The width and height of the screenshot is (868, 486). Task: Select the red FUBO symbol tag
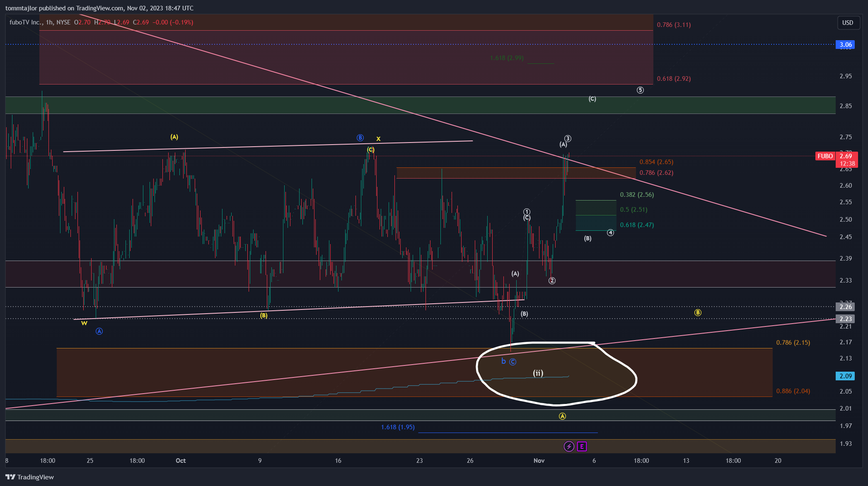click(x=825, y=156)
